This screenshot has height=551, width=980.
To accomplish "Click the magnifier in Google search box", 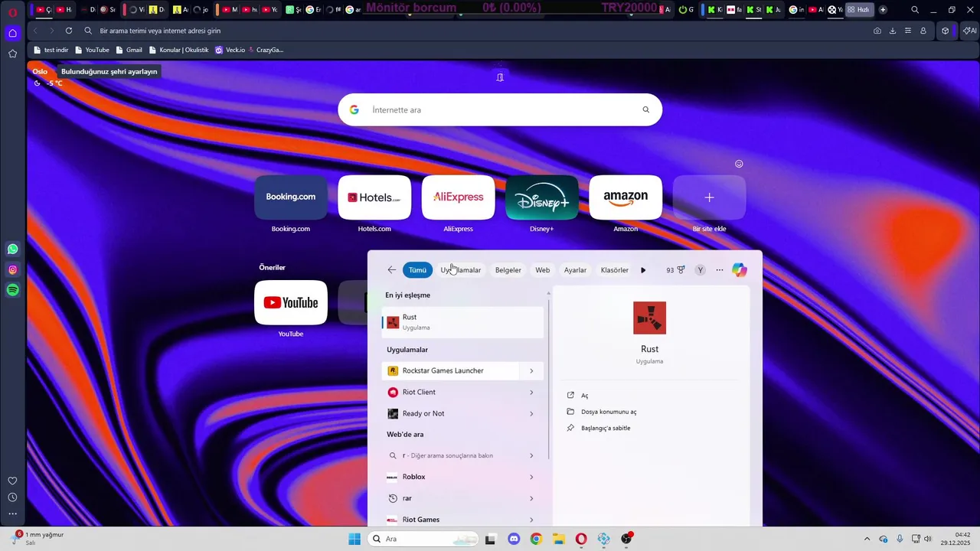I will coord(645,109).
